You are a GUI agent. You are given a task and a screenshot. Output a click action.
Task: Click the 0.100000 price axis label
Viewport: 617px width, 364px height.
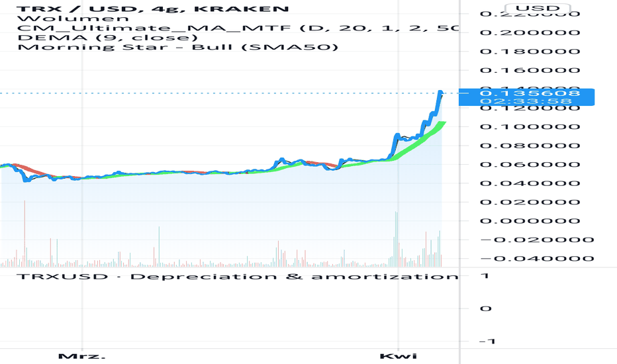pos(530,126)
